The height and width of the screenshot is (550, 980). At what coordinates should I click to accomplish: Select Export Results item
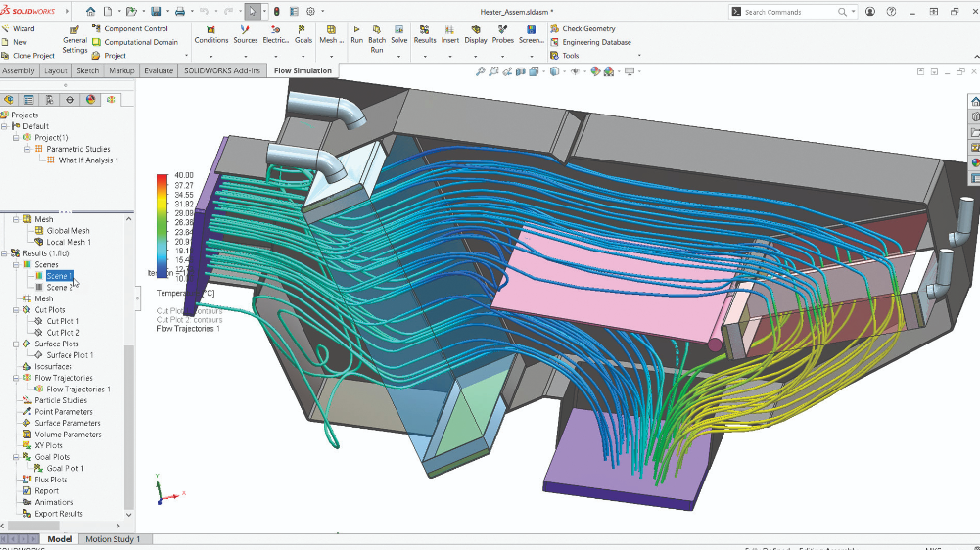[x=58, y=514]
